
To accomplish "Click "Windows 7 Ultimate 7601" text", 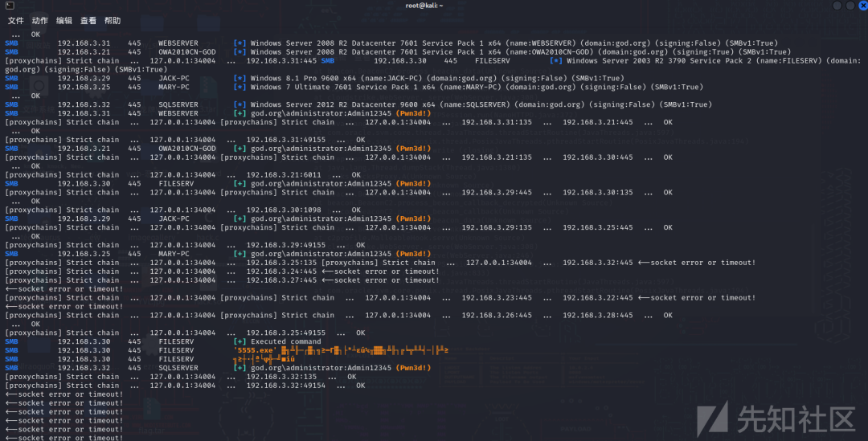I will coord(301,87).
